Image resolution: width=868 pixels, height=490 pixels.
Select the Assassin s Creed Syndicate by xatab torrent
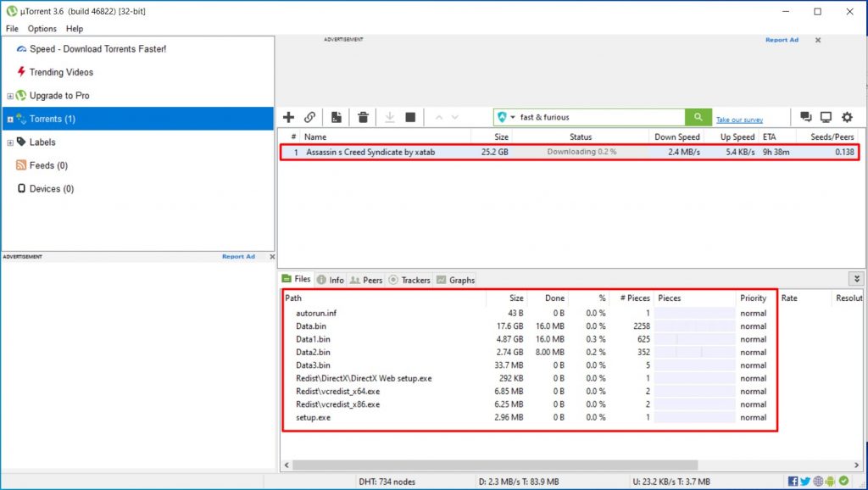(x=570, y=152)
